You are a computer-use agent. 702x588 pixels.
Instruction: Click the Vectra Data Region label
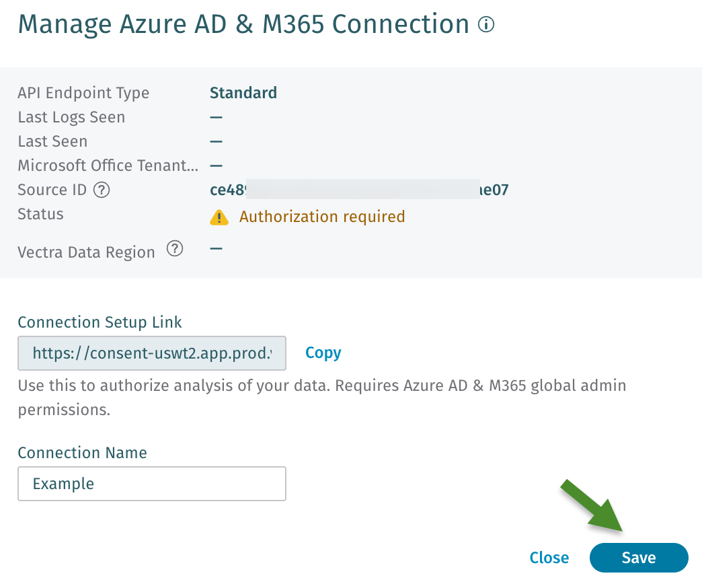pyautogui.click(x=86, y=252)
